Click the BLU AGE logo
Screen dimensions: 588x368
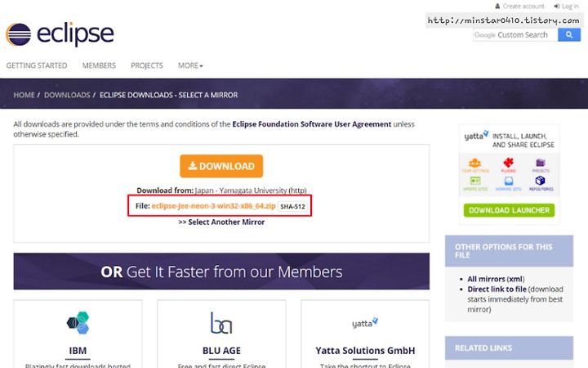(x=221, y=323)
